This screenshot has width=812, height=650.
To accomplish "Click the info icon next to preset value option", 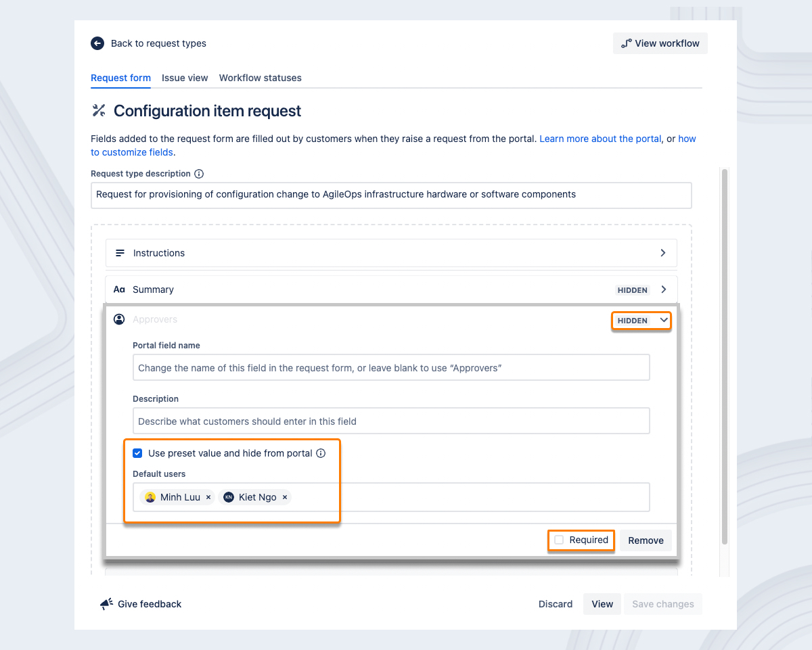I will point(321,453).
